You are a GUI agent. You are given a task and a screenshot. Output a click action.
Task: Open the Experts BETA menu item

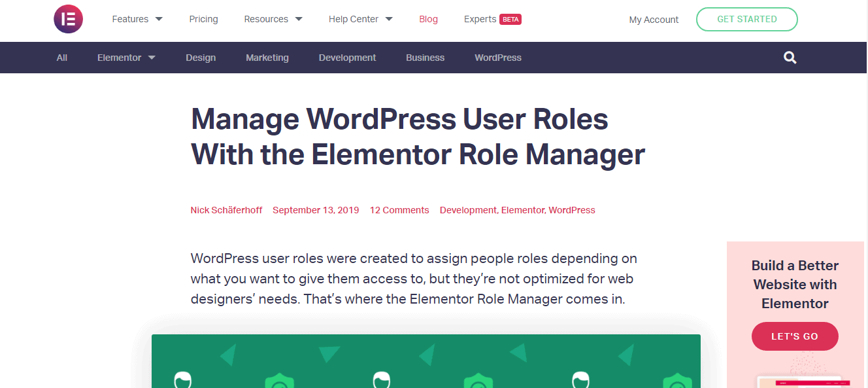click(x=492, y=19)
